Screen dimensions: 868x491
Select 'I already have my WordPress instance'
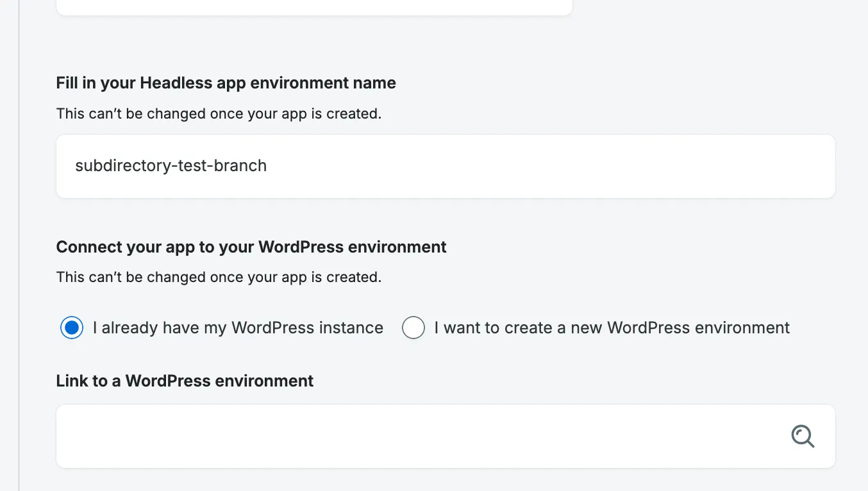(72, 328)
